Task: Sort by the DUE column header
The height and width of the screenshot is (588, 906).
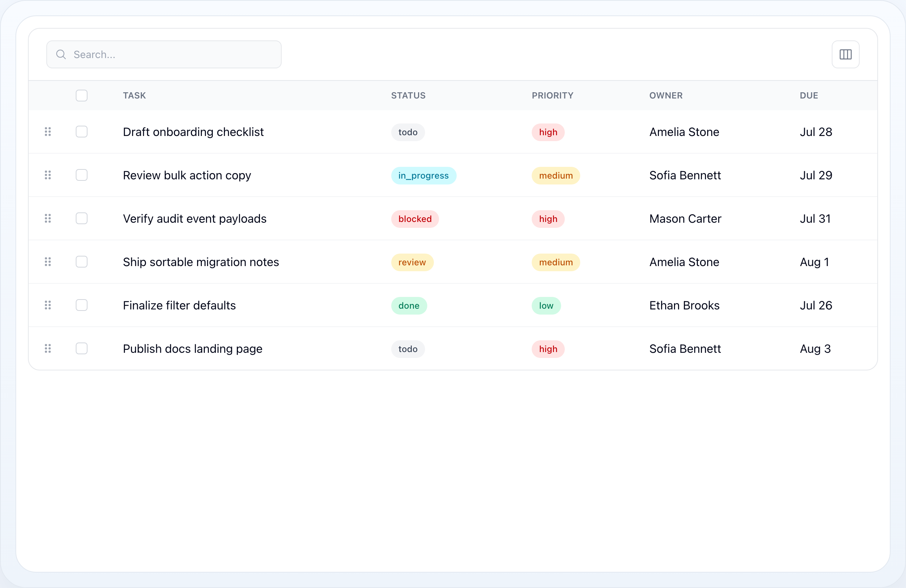Action: tap(809, 96)
